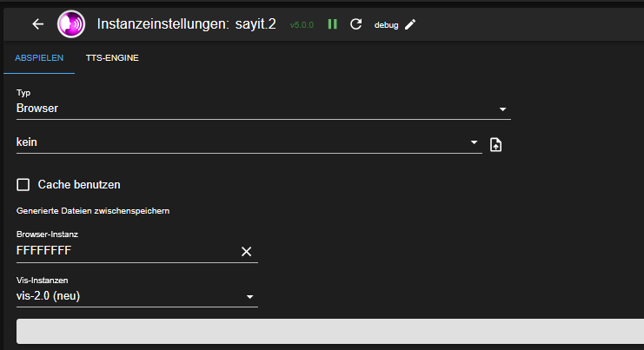Click the wide grey button at the bottom
Viewport: 644px width, 350px height.
pos(330,332)
